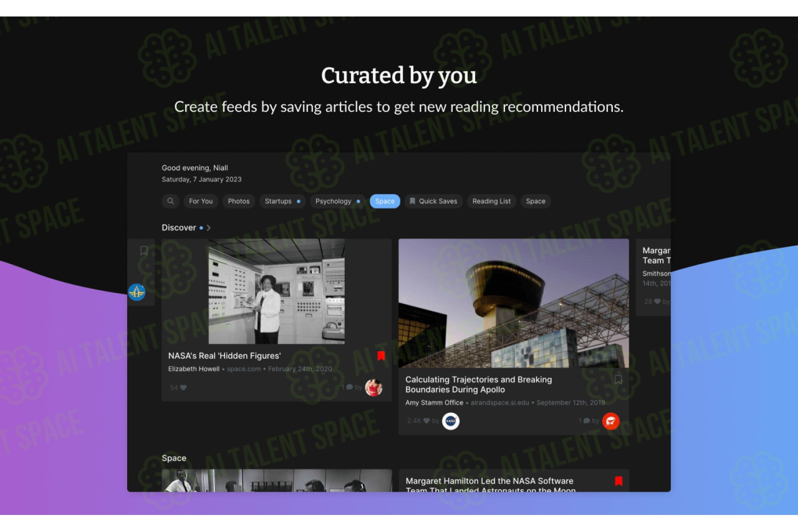Screen dimensions: 798x532
Task: Like the partial right card heart icon
Action: (658, 302)
